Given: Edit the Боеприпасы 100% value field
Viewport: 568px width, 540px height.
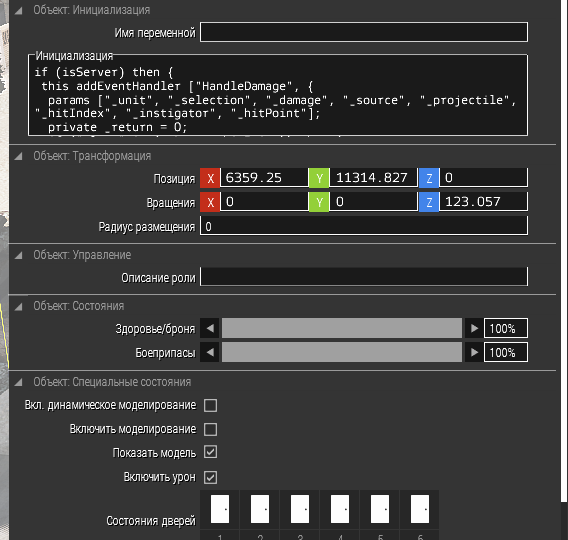Looking at the screenshot, I should point(506,352).
